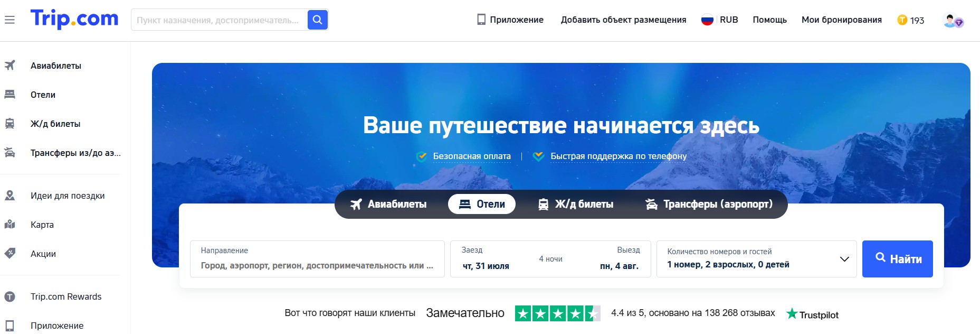Click the Замечательно rating label
This screenshot has height=334, width=980.
(x=465, y=313)
